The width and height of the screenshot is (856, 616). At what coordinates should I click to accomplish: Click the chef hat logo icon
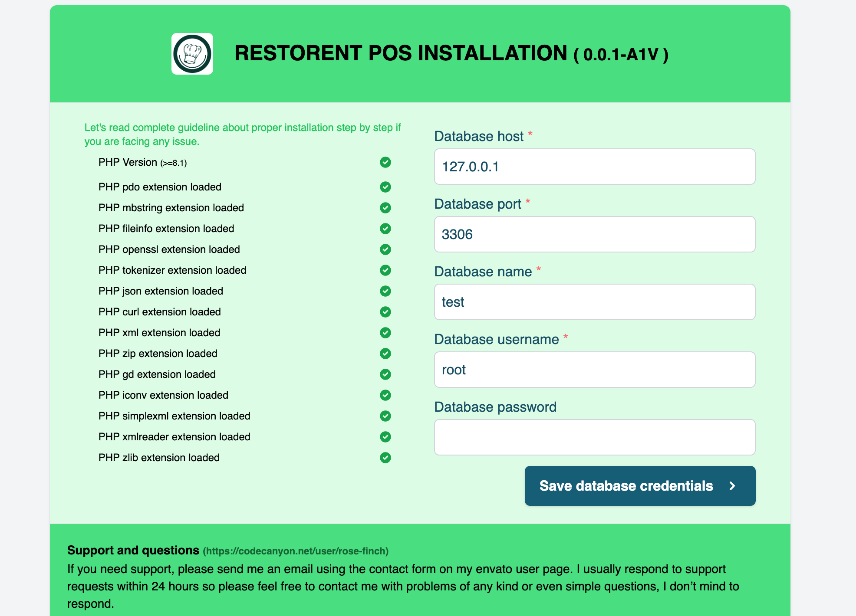[192, 54]
